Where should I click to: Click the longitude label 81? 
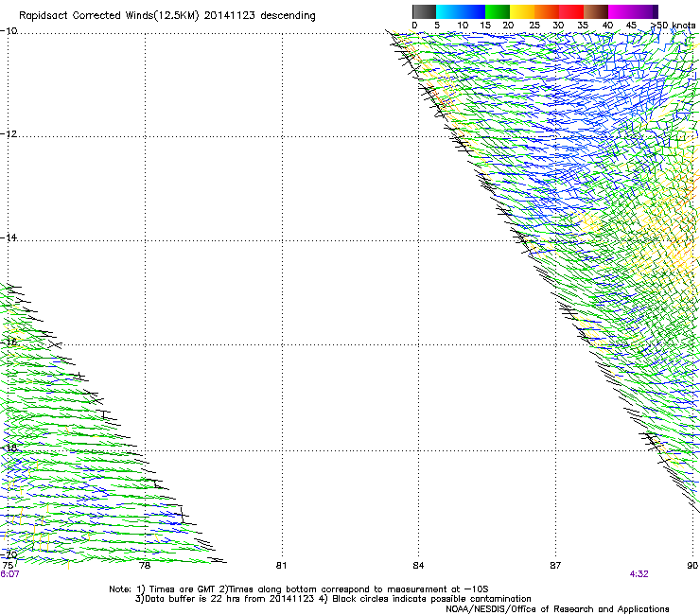point(281,566)
